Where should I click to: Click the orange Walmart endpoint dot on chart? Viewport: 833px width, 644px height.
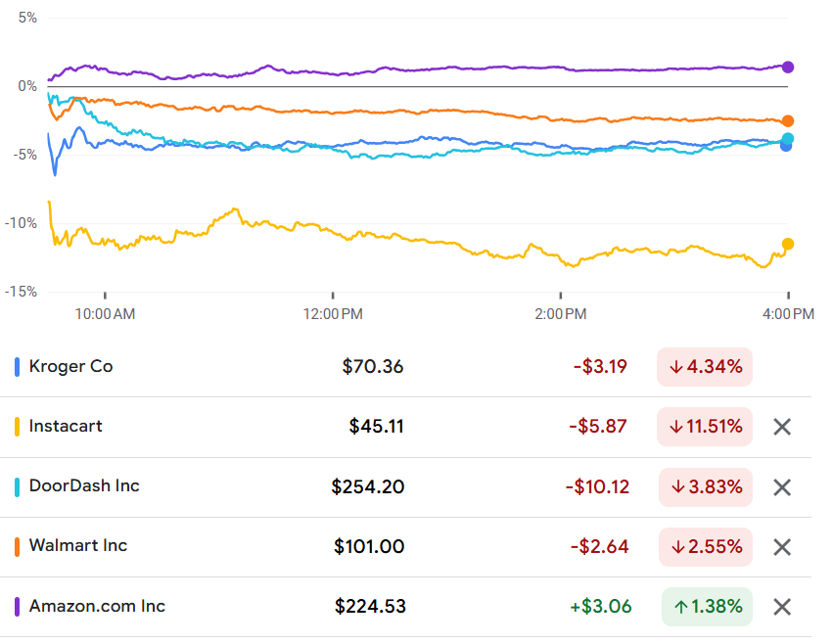(x=788, y=121)
